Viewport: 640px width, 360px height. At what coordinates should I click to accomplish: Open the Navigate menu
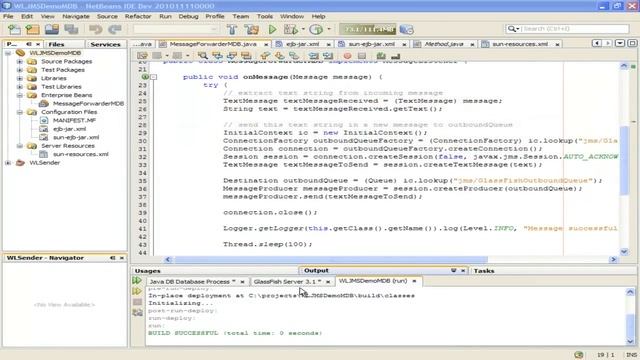76,16
